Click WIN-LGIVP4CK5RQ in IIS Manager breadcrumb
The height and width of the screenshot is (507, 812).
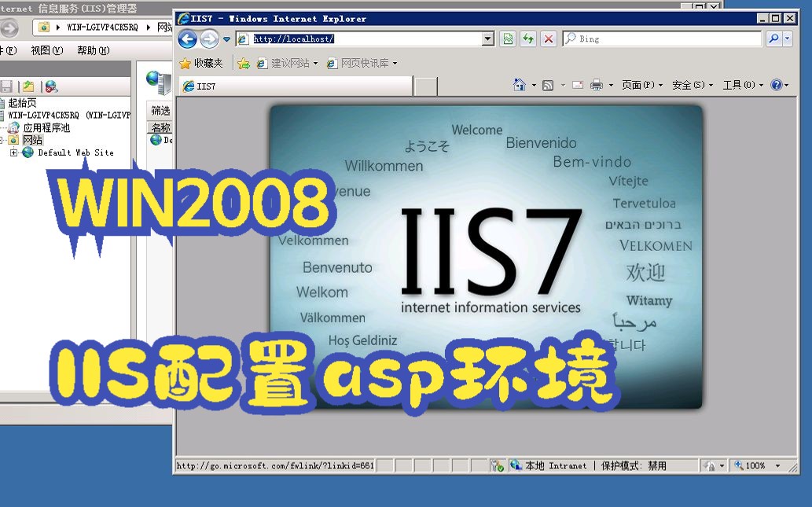click(x=102, y=28)
